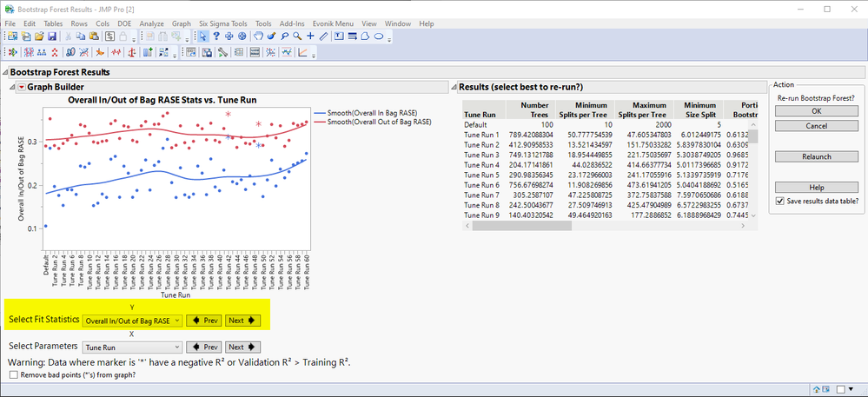Click the wrench run script icon
Viewport: 868px width, 397px height.
[223, 53]
